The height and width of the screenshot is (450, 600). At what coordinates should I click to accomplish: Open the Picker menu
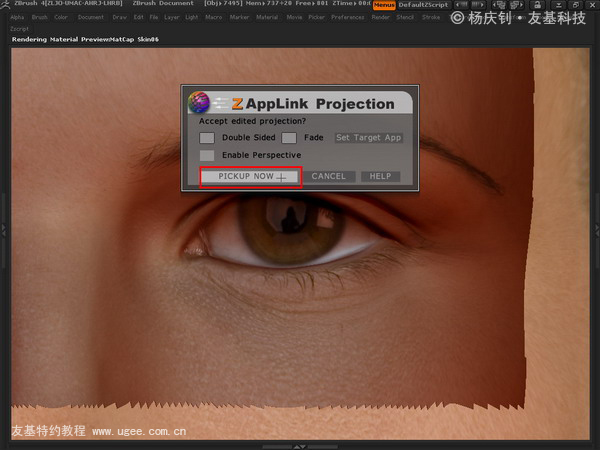pos(316,17)
